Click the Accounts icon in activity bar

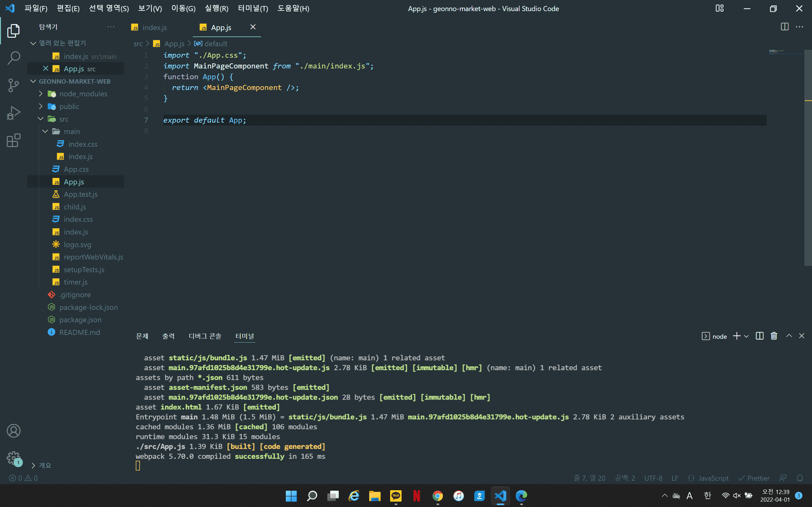[x=13, y=431]
